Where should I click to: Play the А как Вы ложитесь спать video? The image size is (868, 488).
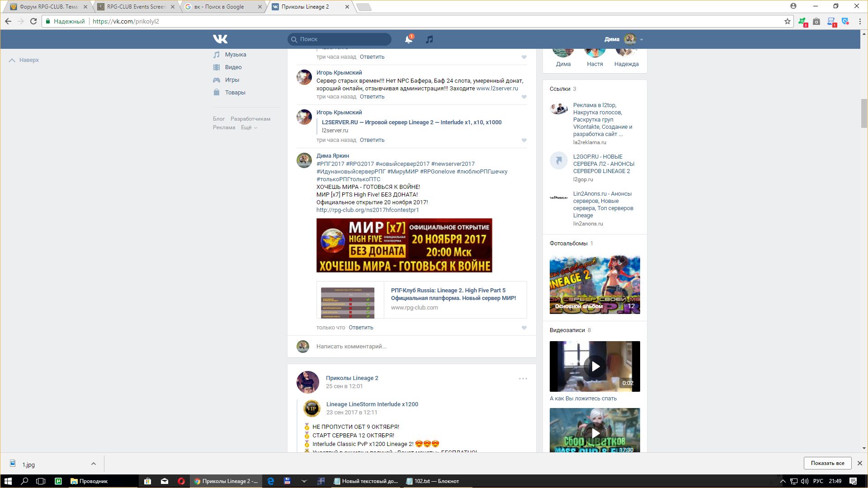tap(595, 366)
